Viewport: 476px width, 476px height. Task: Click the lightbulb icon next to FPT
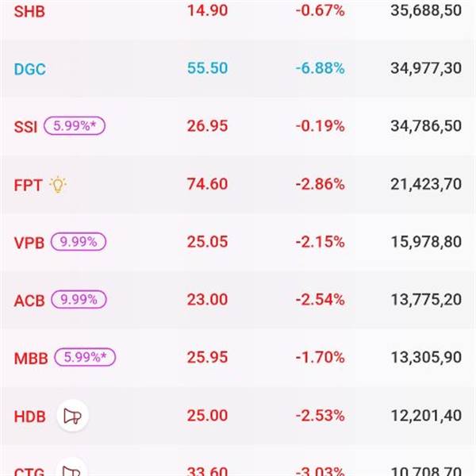57,184
